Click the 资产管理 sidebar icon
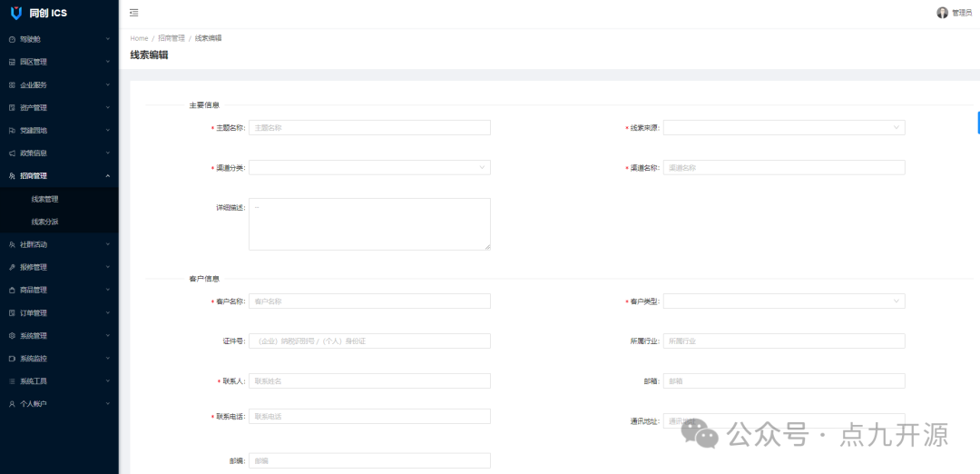Screen dimensions: 980x474 click(x=12, y=107)
